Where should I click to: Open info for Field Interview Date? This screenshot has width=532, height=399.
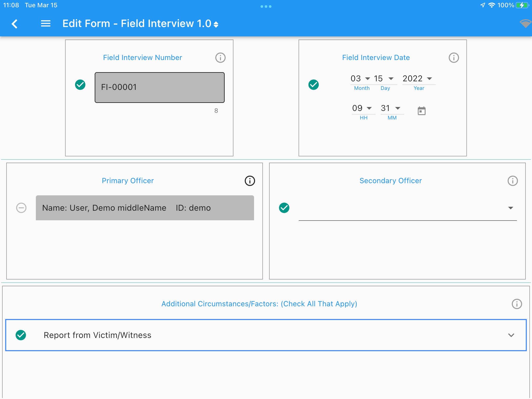(x=454, y=58)
